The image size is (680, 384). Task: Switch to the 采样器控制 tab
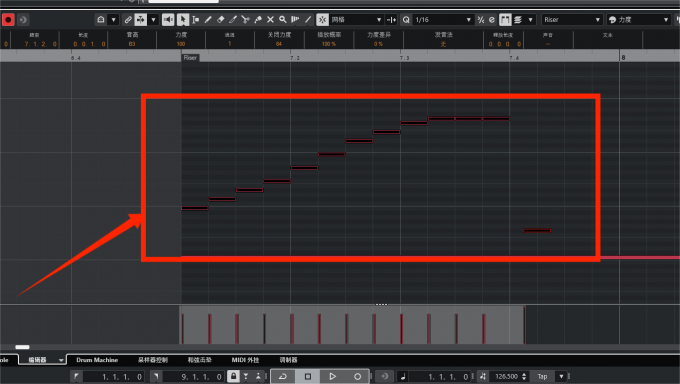coord(153,360)
